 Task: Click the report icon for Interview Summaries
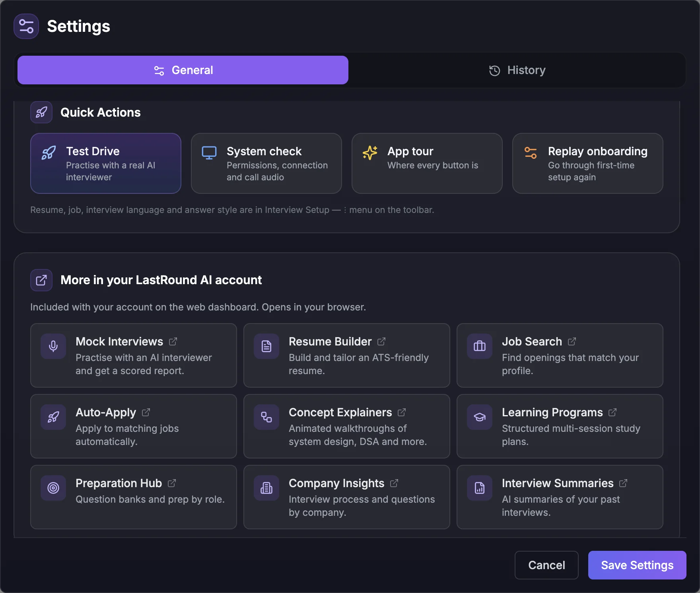point(480,488)
